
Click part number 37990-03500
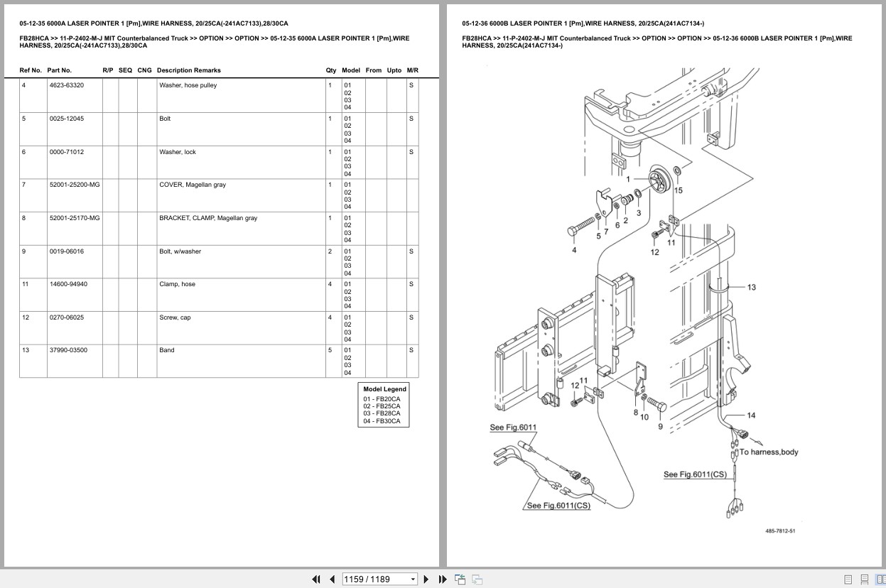coord(68,350)
